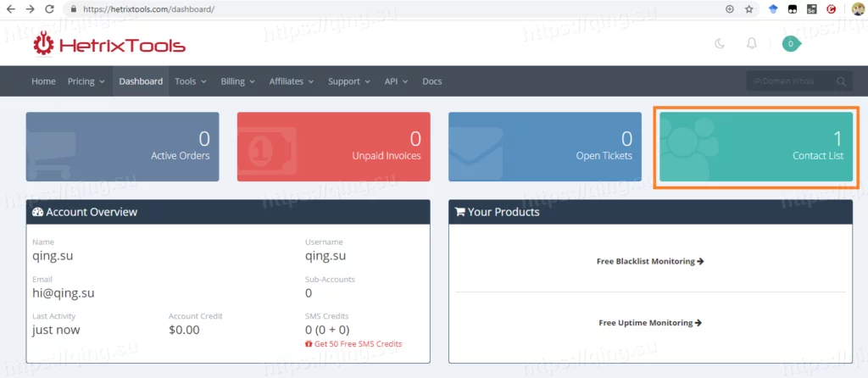Click the address bar URL
Screen dimensions: 868x378
point(149,9)
